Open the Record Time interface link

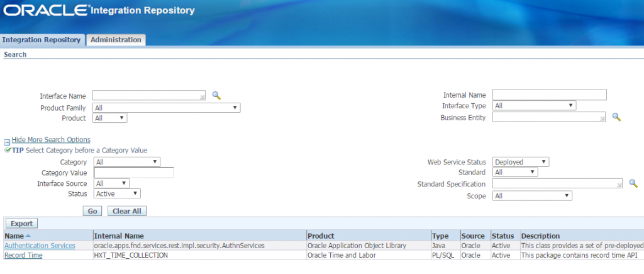[23, 256]
